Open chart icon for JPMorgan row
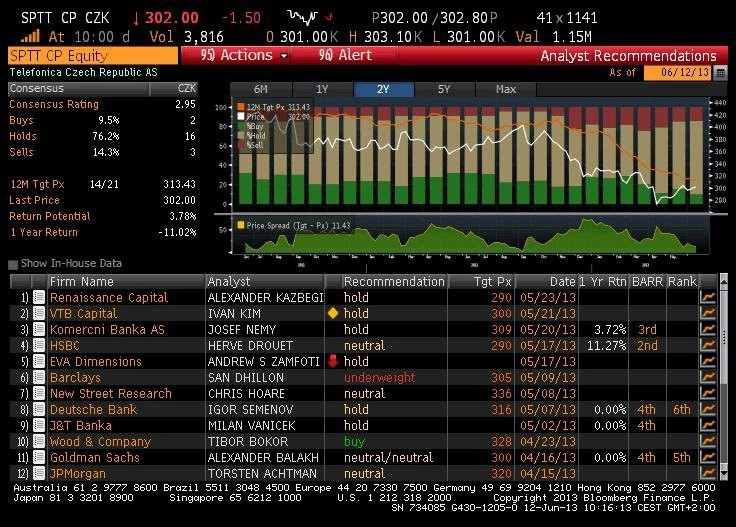This screenshot has width=736, height=527. (707, 473)
